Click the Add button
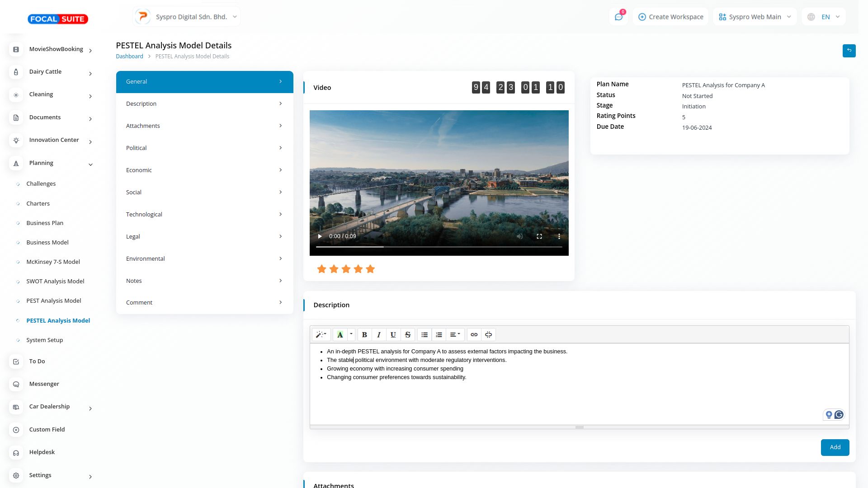868x488 pixels. [x=835, y=447]
